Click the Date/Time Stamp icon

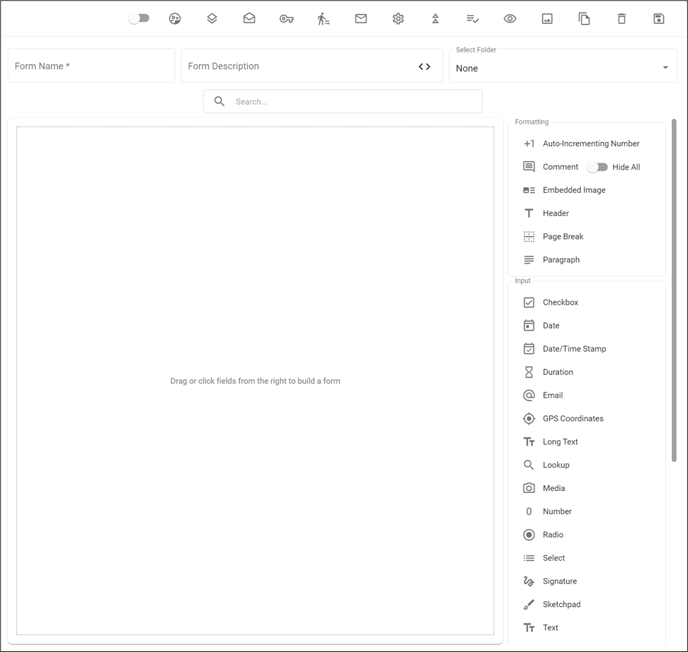coord(529,349)
